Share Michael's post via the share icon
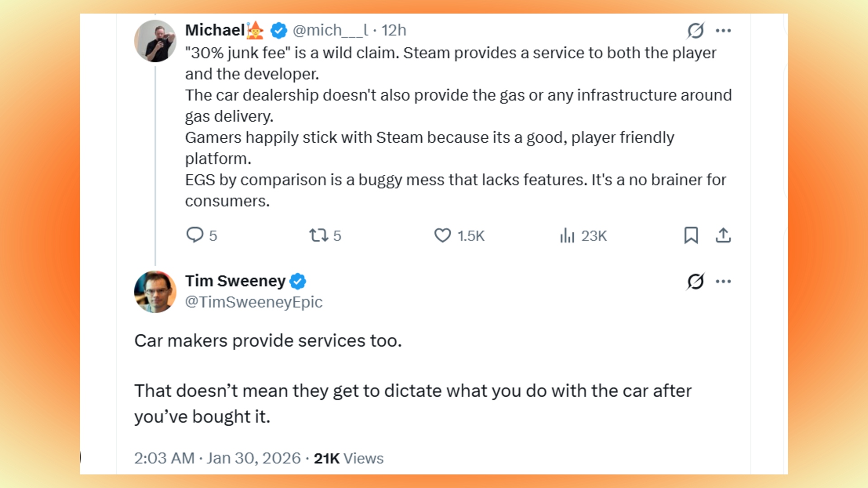The height and width of the screenshot is (488, 868). point(724,235)
